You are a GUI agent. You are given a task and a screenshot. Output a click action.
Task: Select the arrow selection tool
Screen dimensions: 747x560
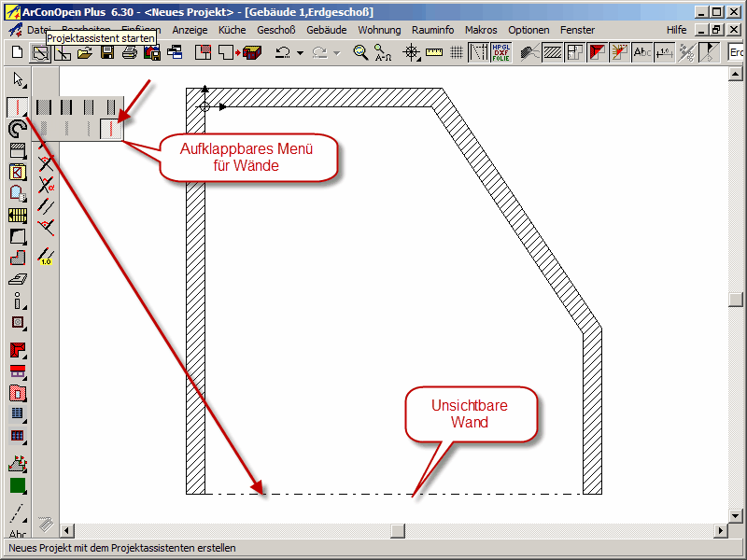coord(18,79)
